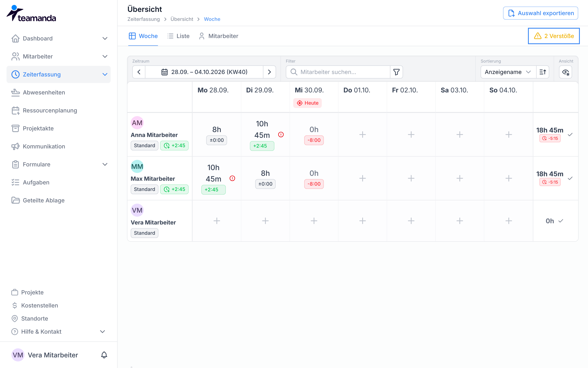
Task: Expand the Mitarbeiter sidebar chevron
Action: click(x=105, y=56)
